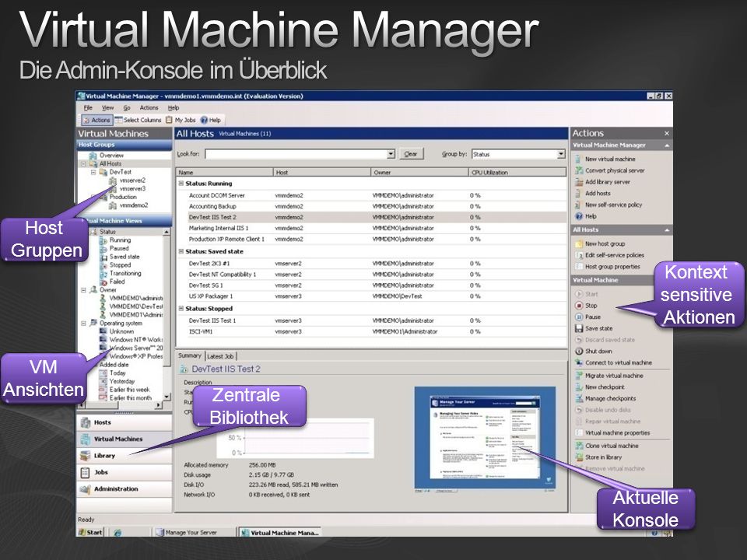Open the Hosts navigation view

(124, 422)
